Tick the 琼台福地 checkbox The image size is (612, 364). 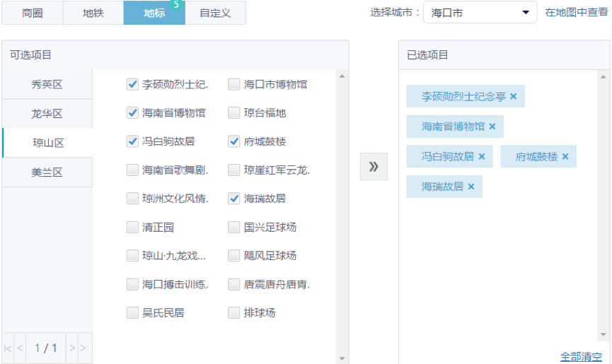pyautogui.click(x=234, y=113)
